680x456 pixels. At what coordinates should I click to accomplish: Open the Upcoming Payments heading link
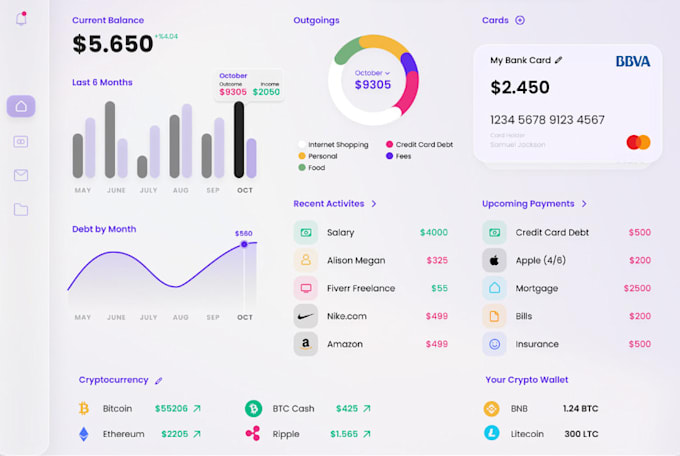(x=528, y=203)
